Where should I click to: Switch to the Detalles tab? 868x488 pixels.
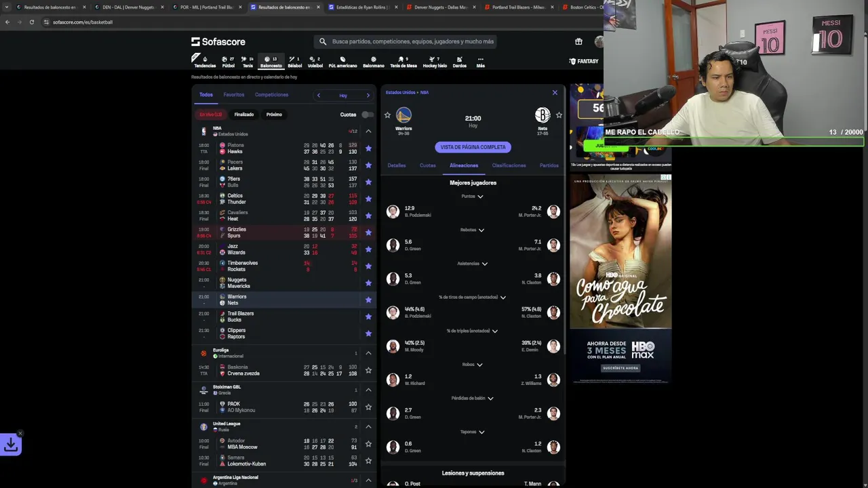click(397, 165)
